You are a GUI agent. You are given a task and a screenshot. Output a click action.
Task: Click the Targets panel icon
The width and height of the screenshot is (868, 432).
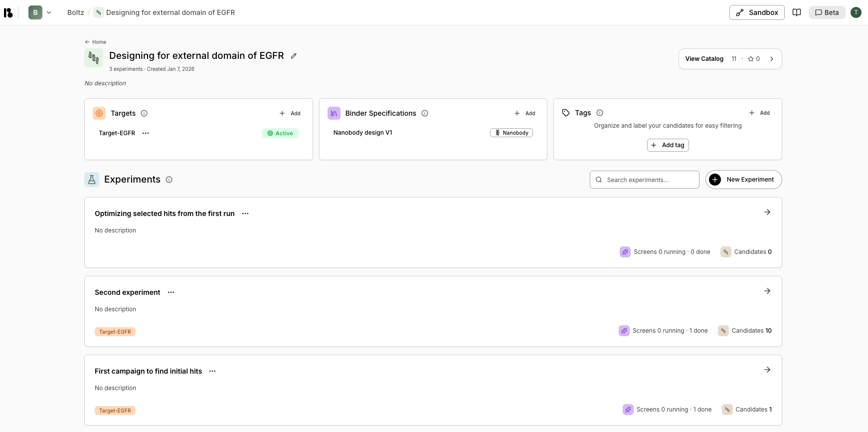click(x=99, y=113)
